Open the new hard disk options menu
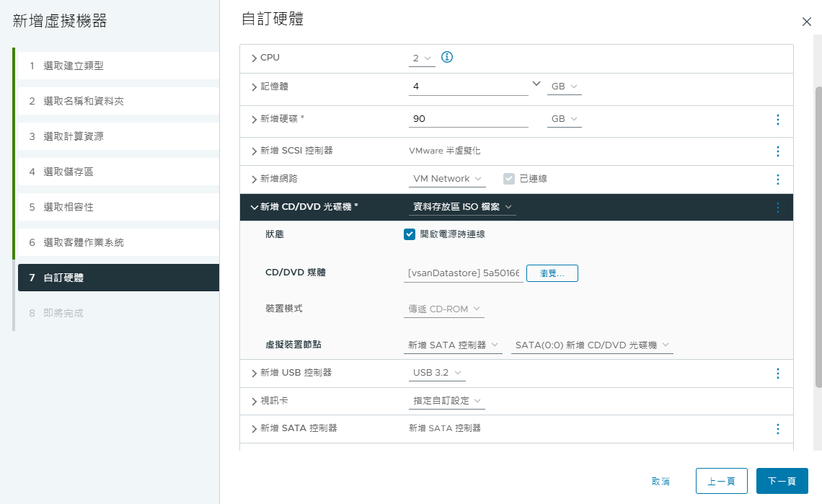 point(777,120)
